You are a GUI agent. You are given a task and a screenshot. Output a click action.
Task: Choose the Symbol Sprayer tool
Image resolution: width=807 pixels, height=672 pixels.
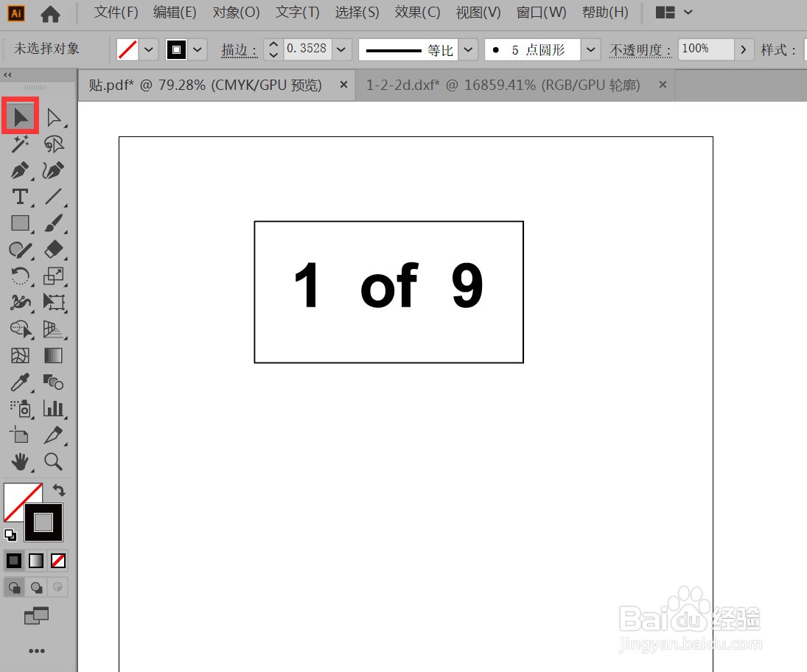coord(21,409)
